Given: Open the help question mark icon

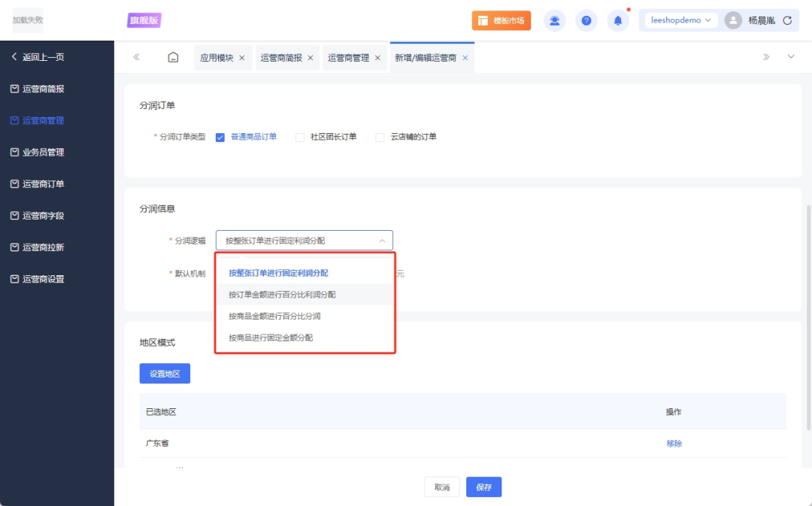Looking at the screenshot, I should (x=586, y=20).
